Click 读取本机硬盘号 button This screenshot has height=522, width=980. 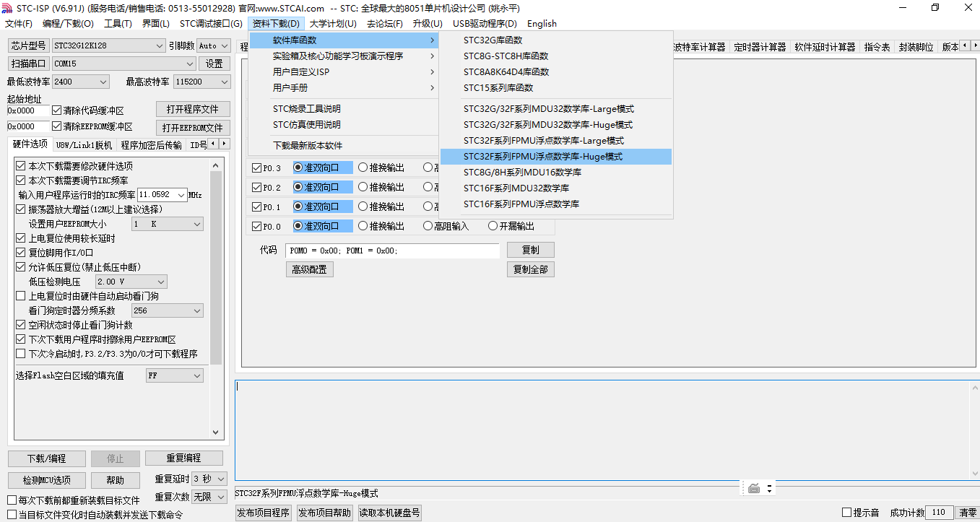pos(390,513)
